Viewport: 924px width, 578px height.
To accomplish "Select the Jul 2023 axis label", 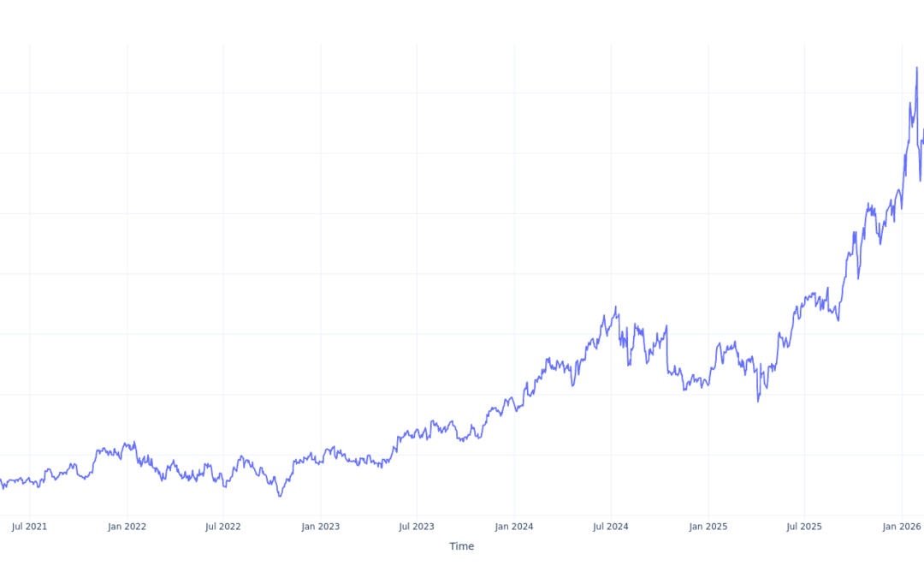I will (417, 527).
